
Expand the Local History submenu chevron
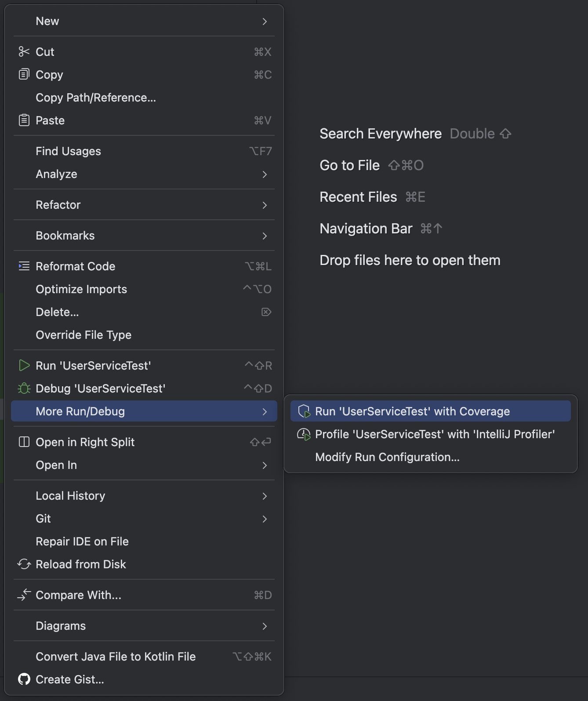point(265,496)
